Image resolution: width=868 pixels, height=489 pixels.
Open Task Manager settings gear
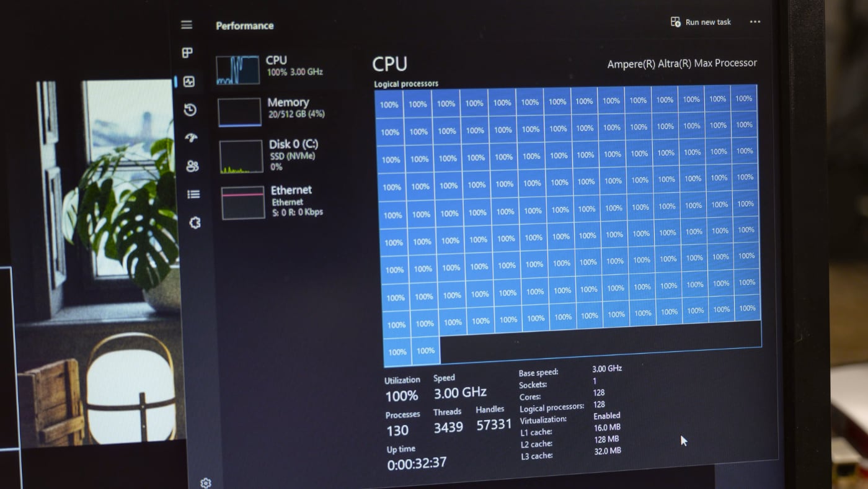206,483
